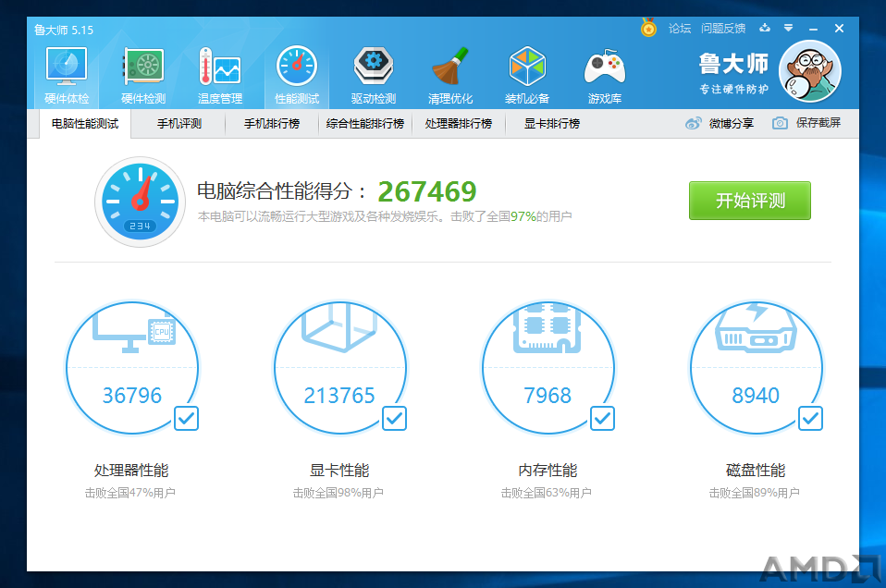This screenshot has height=588, width=886.
Task: Click the speedometer gauge score icon
Action: click(x=141, y=202)
